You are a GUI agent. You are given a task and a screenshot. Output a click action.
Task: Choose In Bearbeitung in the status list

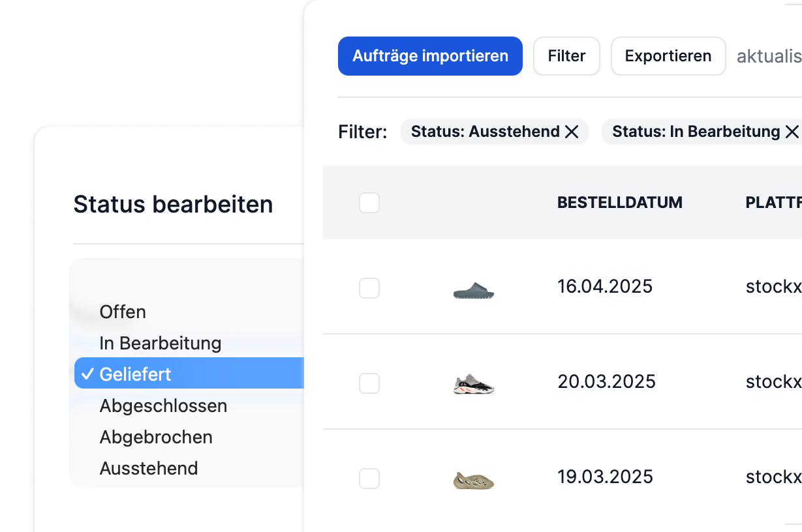tap(161, 343)
